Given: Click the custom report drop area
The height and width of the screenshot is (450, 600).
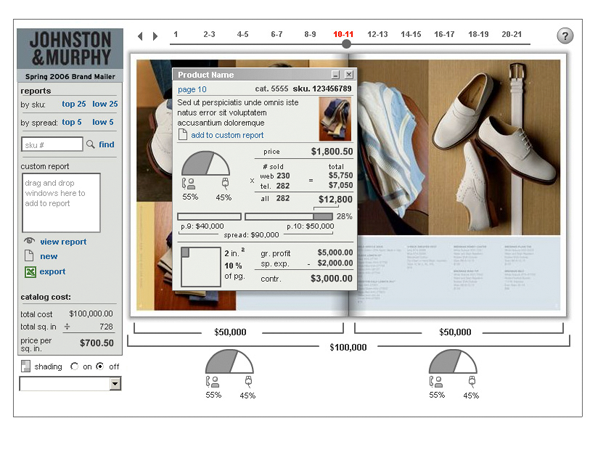Looking at the screenshot, I should tap(61, 203).
